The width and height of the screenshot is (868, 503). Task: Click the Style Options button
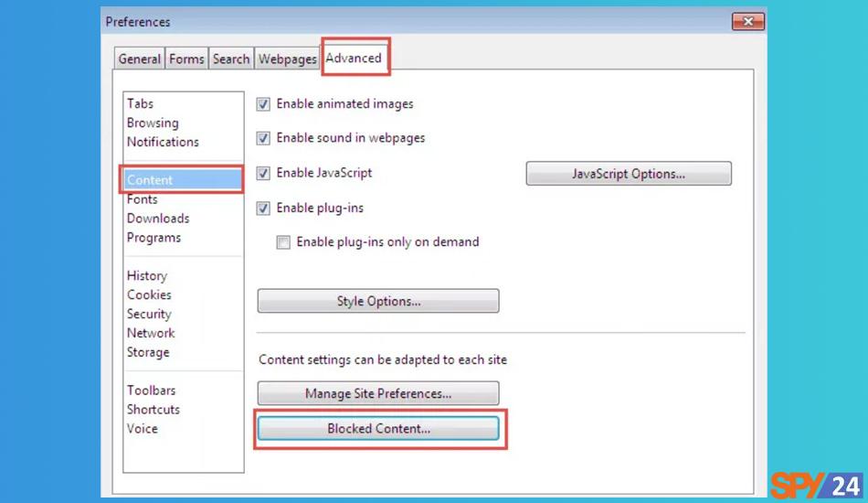(x=378, y=301)
